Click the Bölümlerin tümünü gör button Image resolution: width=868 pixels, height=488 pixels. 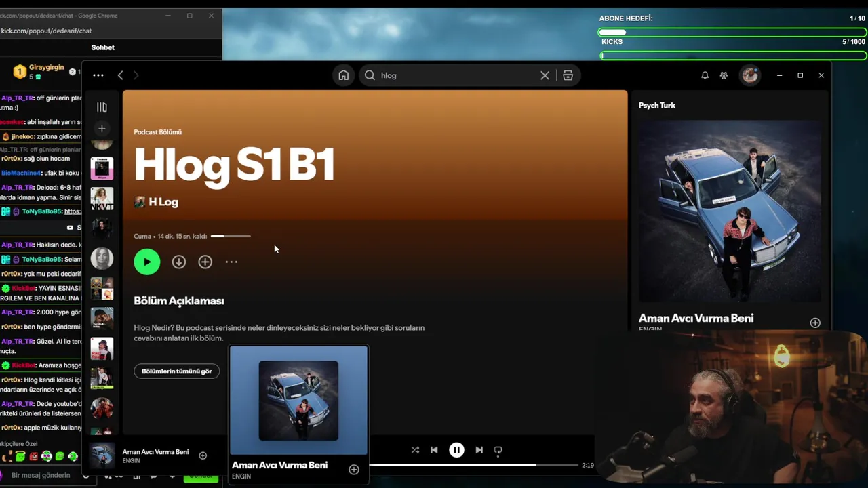(x=177, y=371)
